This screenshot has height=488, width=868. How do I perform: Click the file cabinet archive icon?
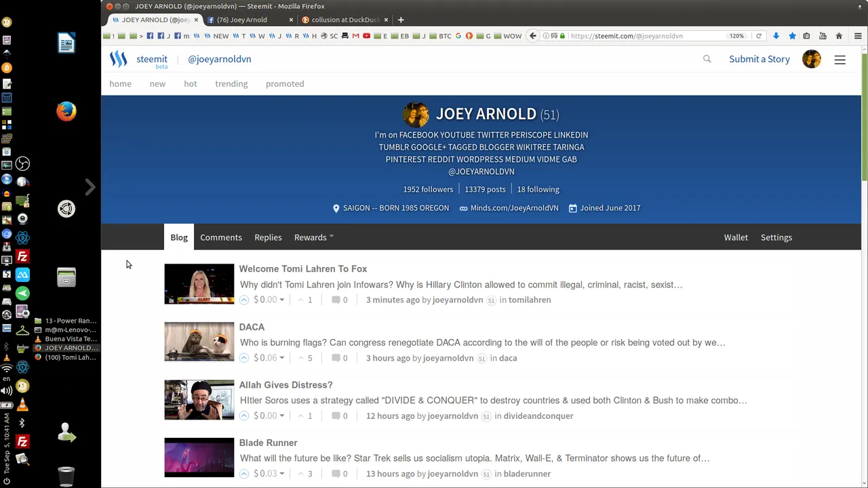[66, 277]
